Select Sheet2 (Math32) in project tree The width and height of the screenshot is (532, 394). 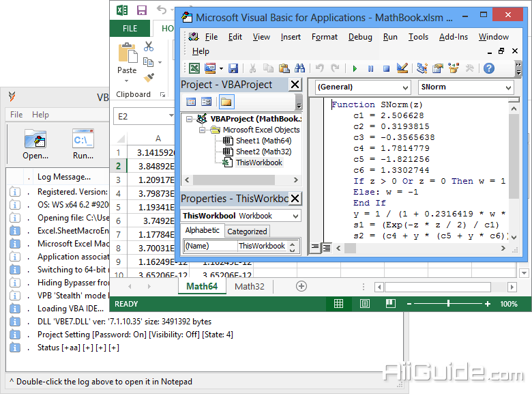point(263,152)
